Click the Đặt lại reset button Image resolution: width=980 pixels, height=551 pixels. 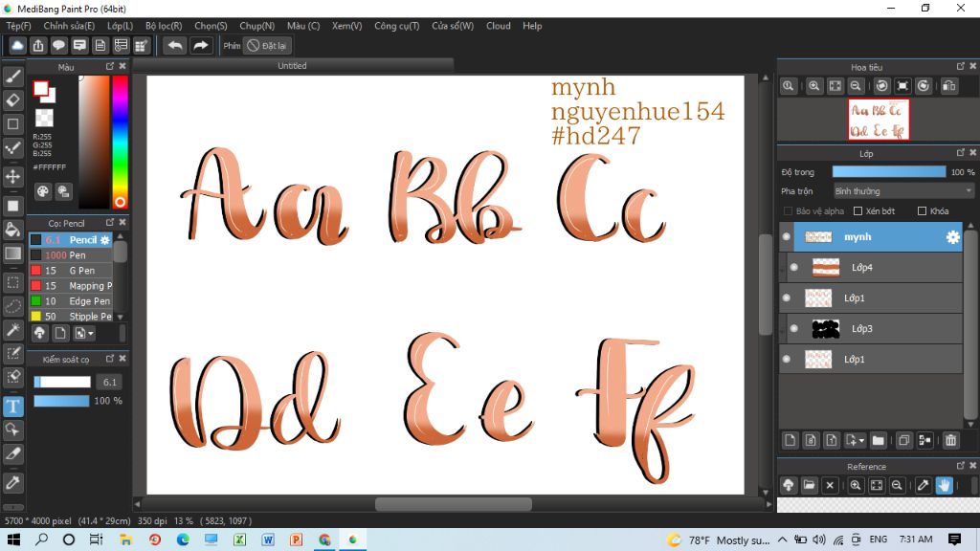pyautogui.click(x=267, y=46)
